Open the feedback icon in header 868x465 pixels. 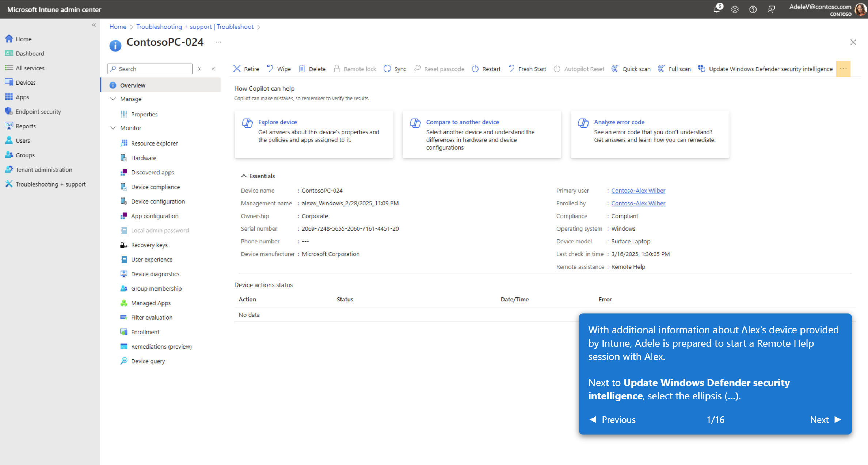771,9
